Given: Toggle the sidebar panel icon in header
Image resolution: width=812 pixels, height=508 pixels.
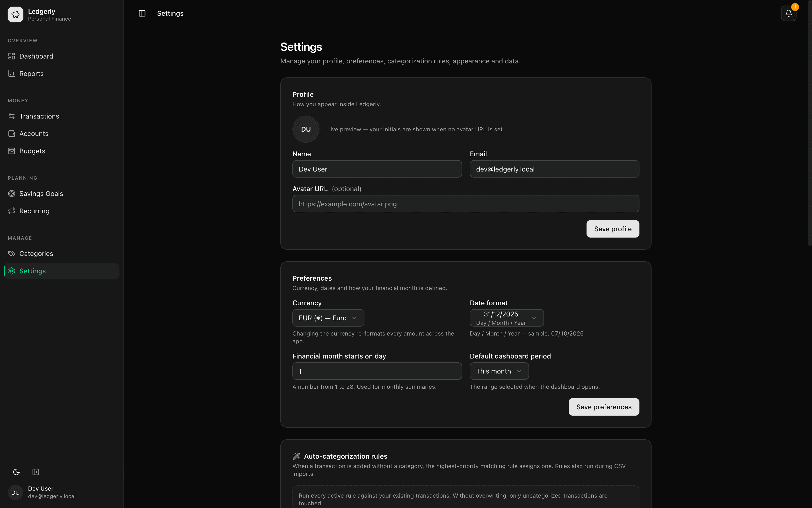Looking at the screenshot, I should tap(142, 14).
